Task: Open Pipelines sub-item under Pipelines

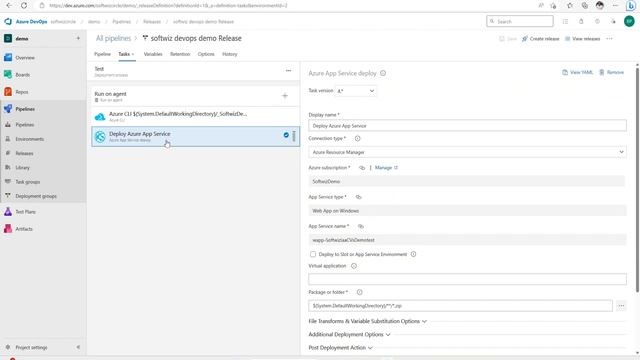Action: point(24,125)
